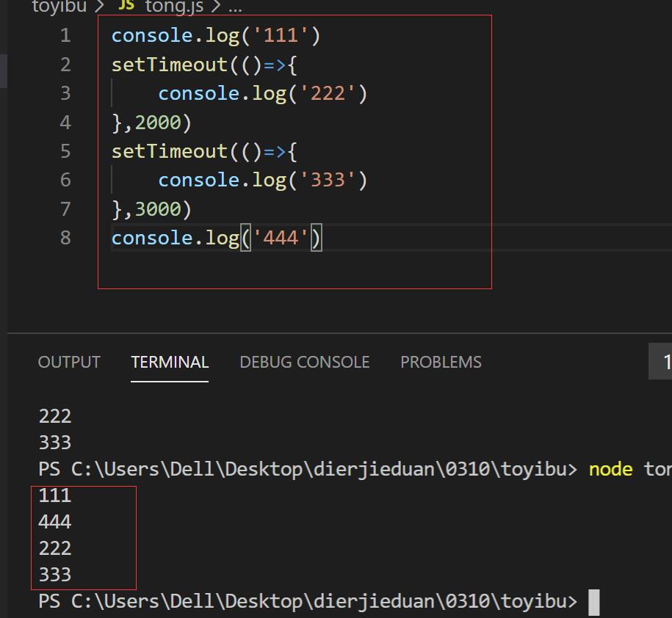Open the PROBLEMS panel tab
Viewport: 672px width, 618px height.
[441, 362]
